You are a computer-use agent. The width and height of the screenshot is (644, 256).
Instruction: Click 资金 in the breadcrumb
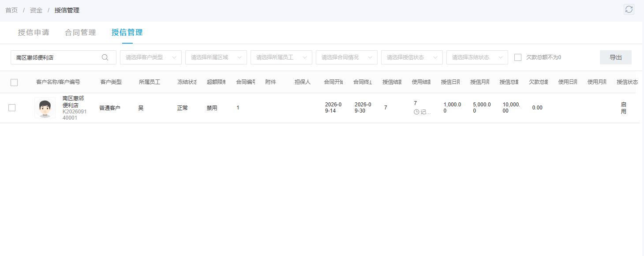tap(36, 10)
